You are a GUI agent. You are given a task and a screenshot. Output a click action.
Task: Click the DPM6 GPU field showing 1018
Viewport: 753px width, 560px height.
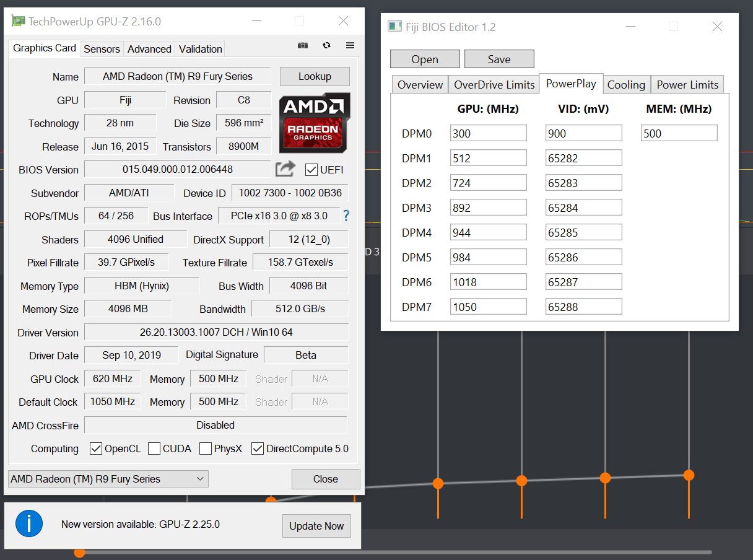(489, 282)
